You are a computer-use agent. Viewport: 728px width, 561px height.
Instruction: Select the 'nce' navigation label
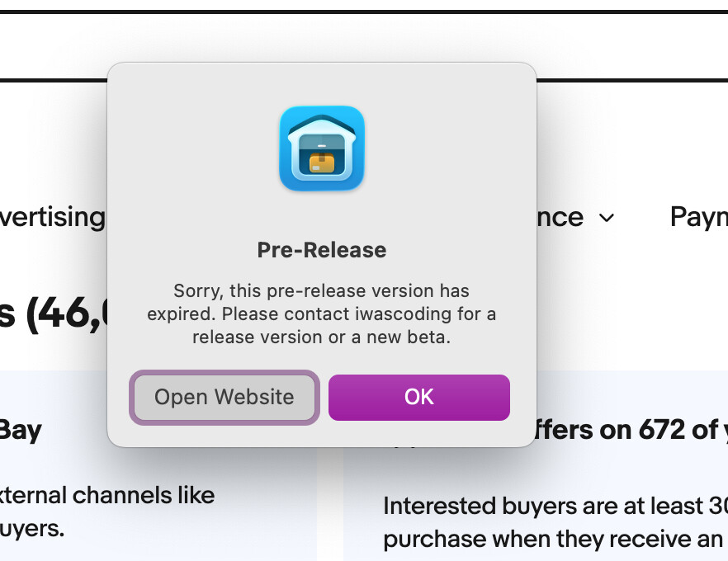tap(560, 218)
